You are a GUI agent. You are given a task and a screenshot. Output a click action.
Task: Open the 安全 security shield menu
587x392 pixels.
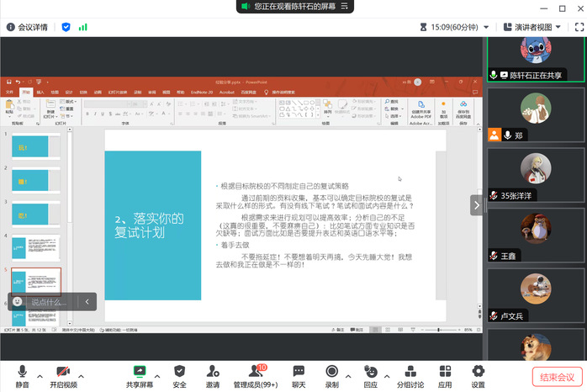(179, 376)
